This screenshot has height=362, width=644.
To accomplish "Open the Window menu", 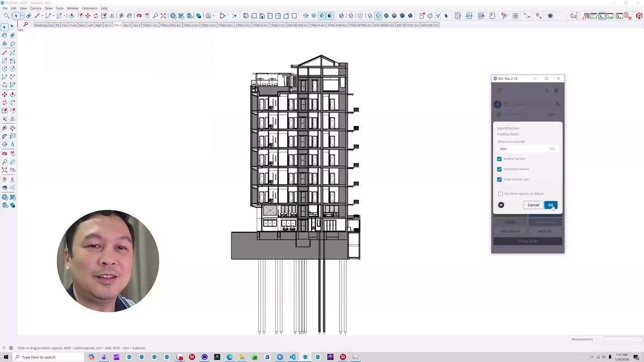I will 72,8.
